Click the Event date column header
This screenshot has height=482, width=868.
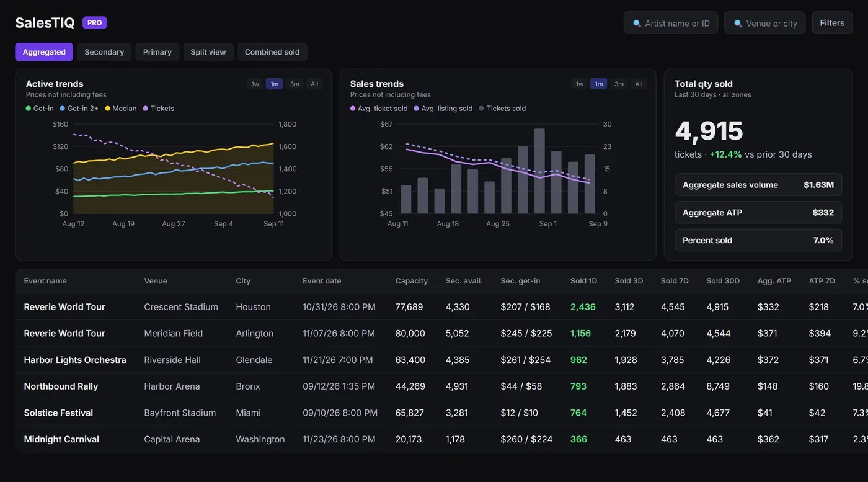[x=322, y=281]
